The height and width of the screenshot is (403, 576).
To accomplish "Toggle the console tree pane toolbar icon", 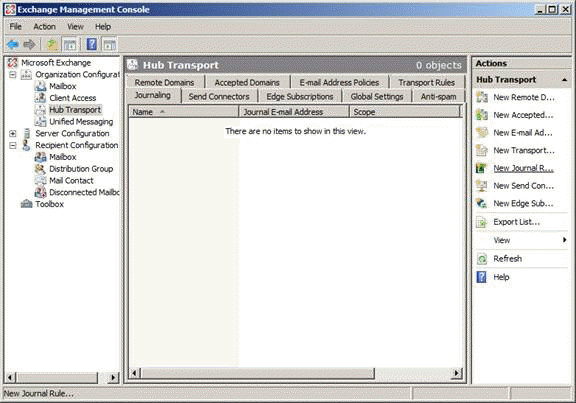I will pyautogui.click(x=70, y=45).
